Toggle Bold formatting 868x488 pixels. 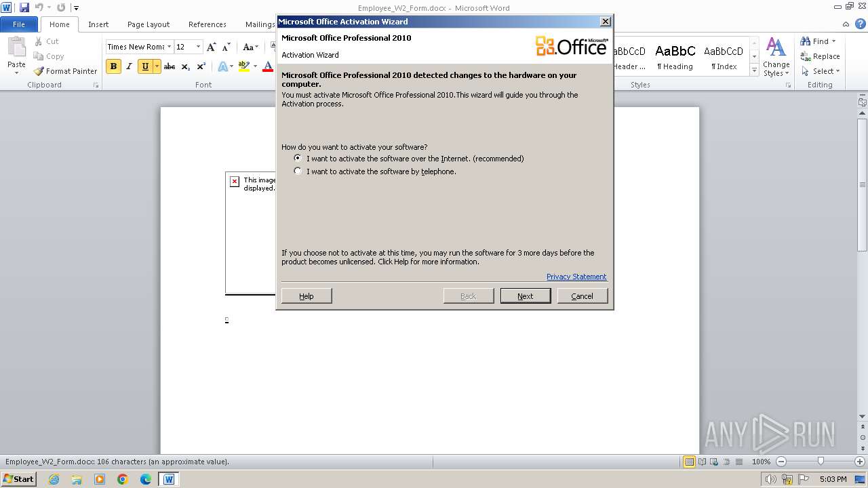tap(113, 66)
